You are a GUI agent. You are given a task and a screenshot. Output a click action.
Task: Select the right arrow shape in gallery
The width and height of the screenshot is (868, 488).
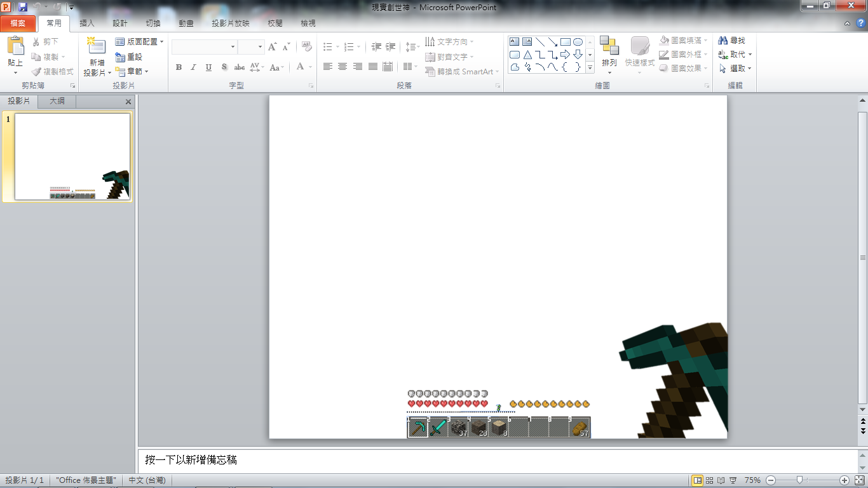(566, 55)
